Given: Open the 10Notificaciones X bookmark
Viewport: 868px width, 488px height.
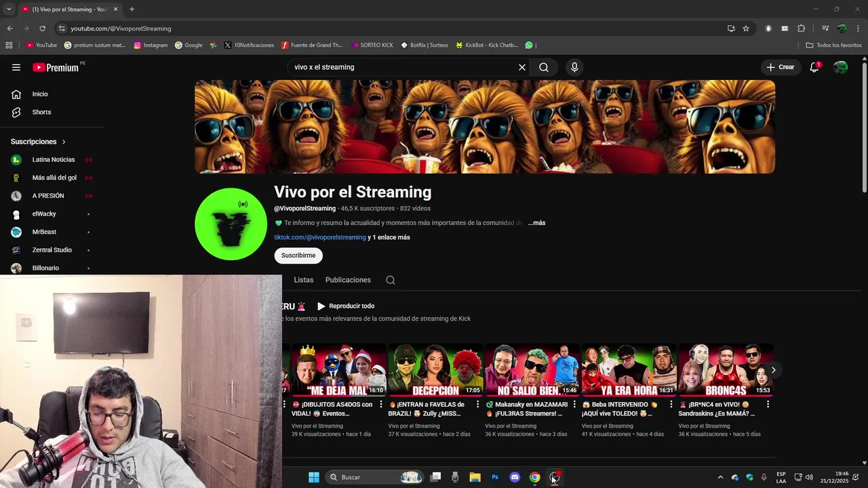Looking at the screenshot, I should tap(249, 45).
